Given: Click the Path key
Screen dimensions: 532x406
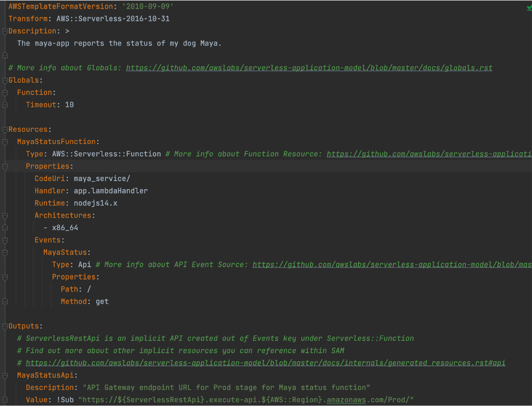Looking at the screenshot, I should pos(70,289).
